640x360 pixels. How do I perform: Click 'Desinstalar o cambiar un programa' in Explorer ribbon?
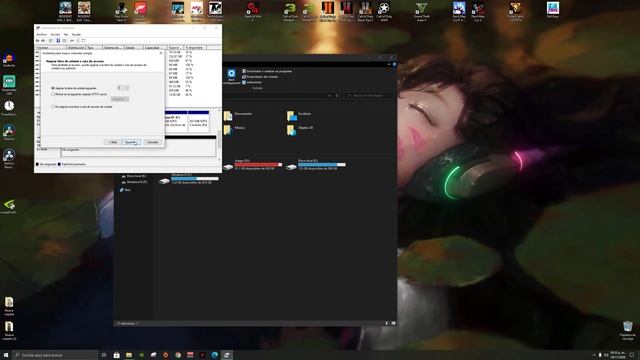(x=267, y=71)
